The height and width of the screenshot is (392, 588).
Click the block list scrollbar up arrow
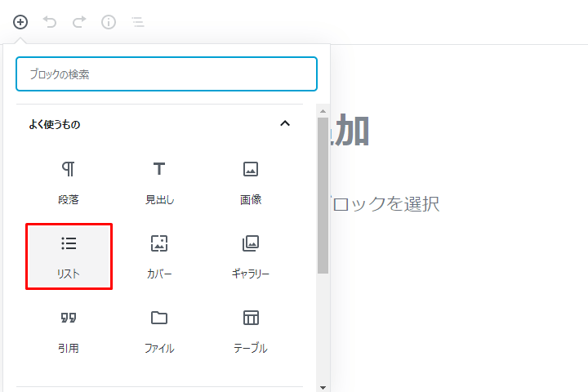point(323,111)
